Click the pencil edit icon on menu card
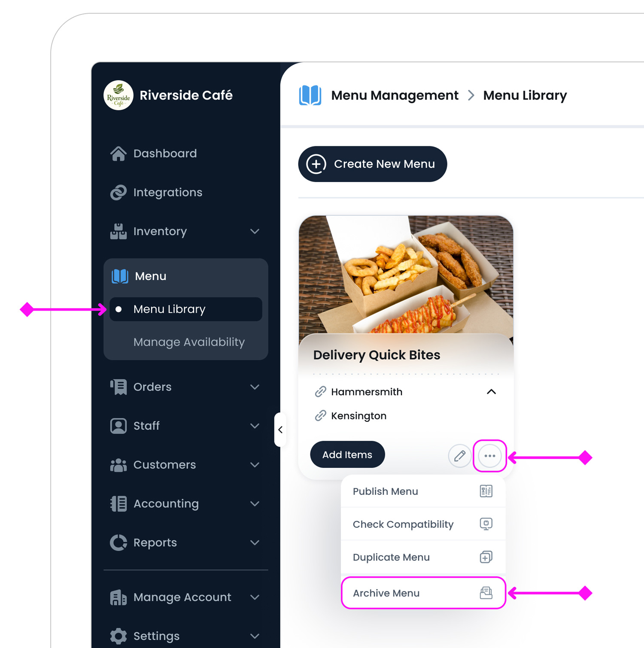This screenshot has width=644, height=648. click(459, 455)
